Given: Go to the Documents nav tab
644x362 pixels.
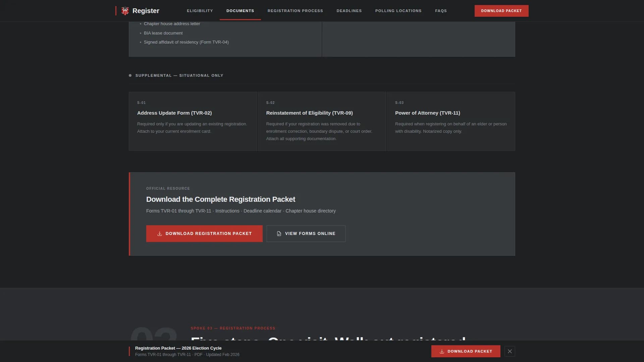Looking at the screenshot, I should pos(240,11).
